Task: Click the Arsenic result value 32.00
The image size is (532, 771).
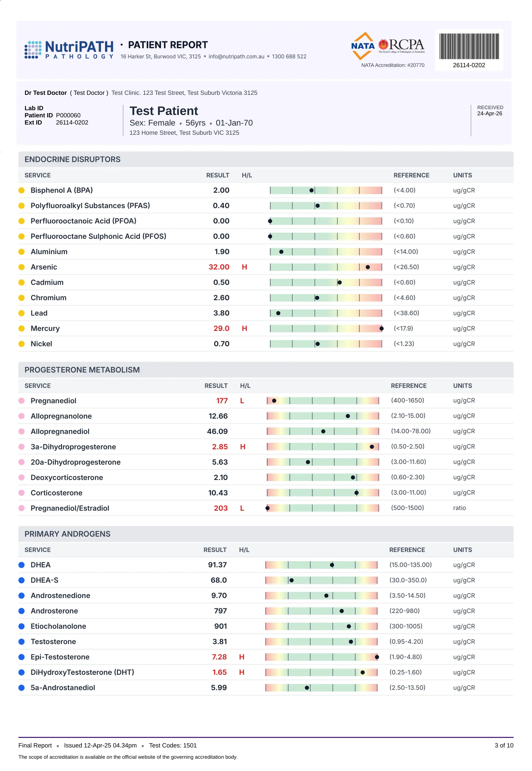Action: click(219, 267)
